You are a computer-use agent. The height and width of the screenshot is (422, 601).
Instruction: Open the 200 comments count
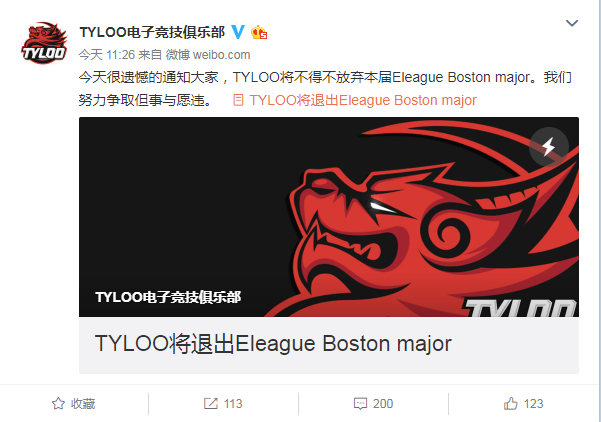point(383,404)
